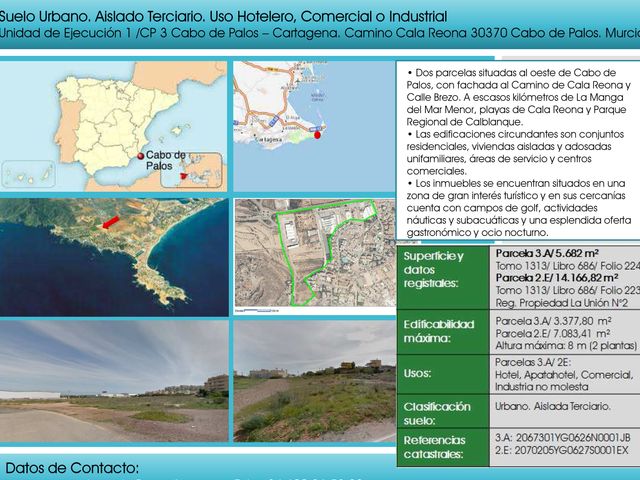Viewport: 640px width, 480px height.
Task: Click the red location dot on the regional road map
Action: pyautogui.click(x=319, y=136)
